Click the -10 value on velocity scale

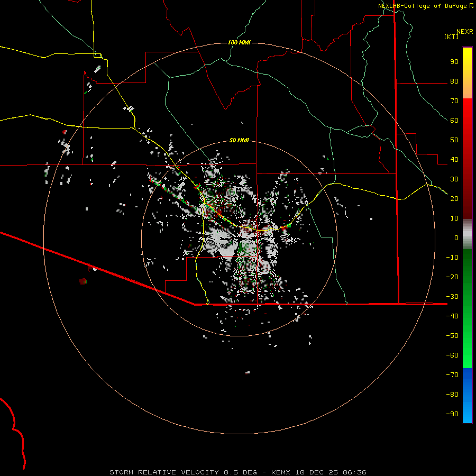tap(452, 258)
